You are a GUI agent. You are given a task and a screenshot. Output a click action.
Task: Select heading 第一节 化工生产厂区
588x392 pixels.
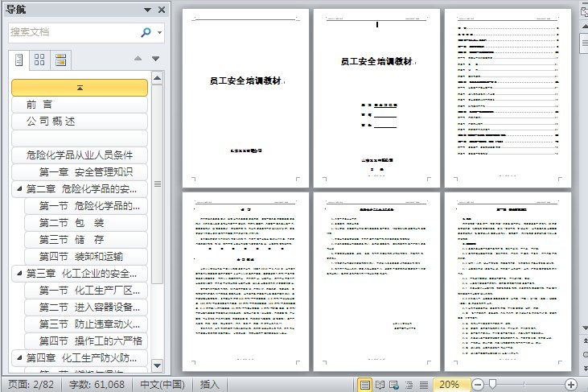(x=86, y=291)
